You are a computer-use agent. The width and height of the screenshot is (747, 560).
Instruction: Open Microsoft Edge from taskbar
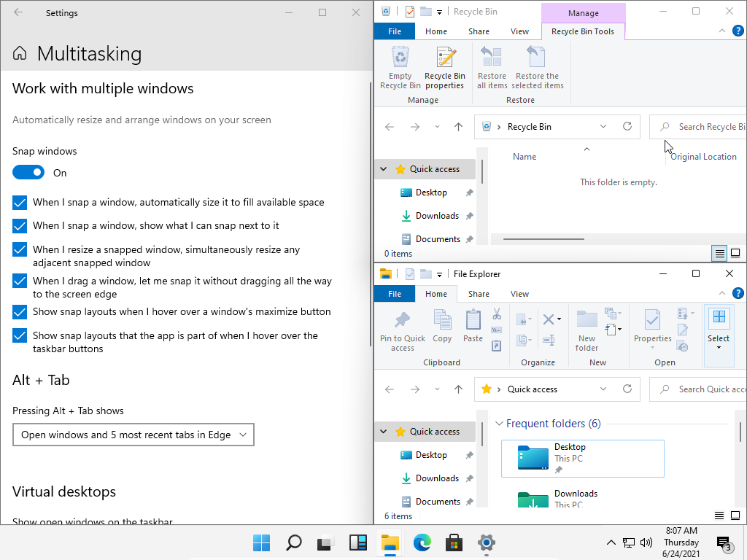[x=422, y=542]
